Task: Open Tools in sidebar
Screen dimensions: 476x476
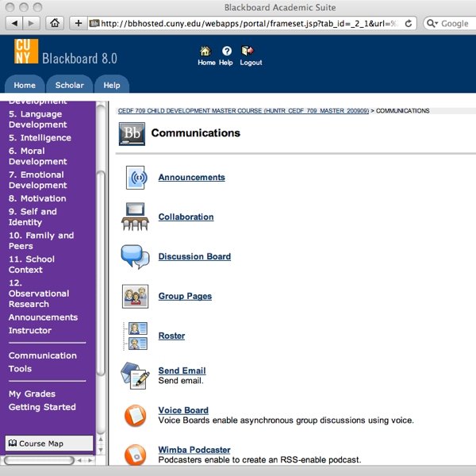Action: click(x=20, y=369)
